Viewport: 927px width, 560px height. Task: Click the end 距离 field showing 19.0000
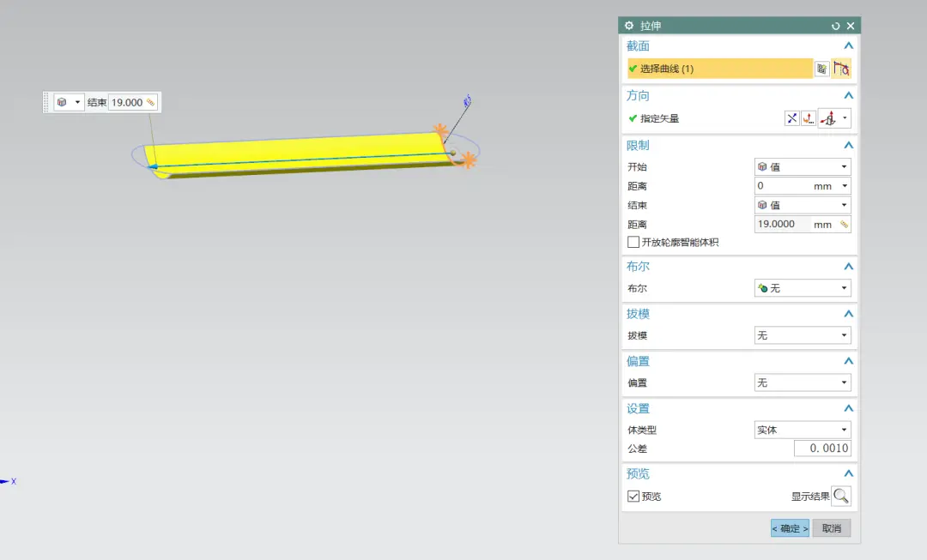[784, 224]
